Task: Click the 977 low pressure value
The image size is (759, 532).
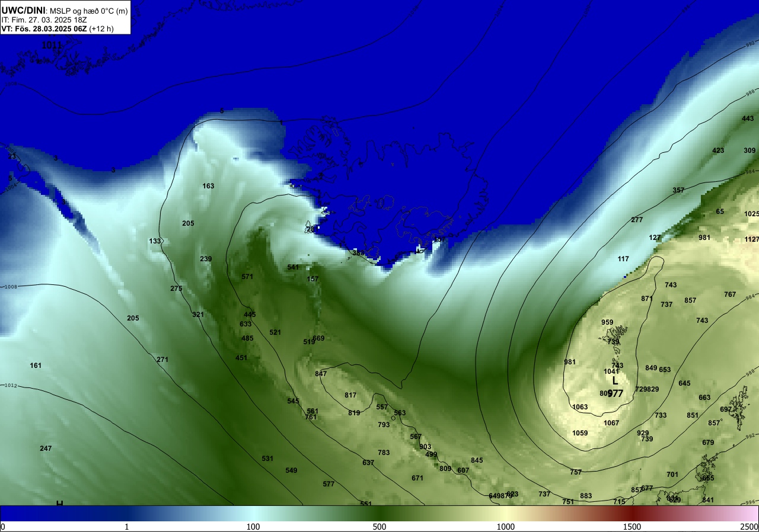Action: click(x=616, y=393)
